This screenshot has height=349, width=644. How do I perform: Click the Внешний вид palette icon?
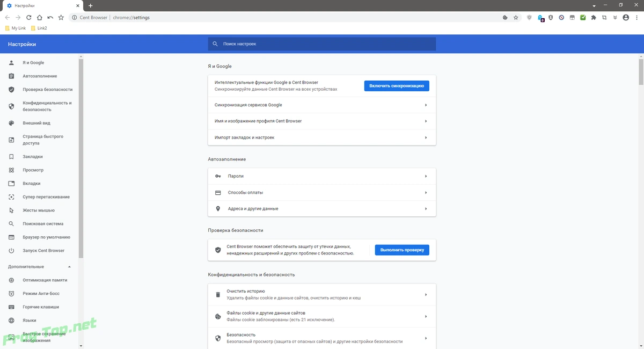11,123
